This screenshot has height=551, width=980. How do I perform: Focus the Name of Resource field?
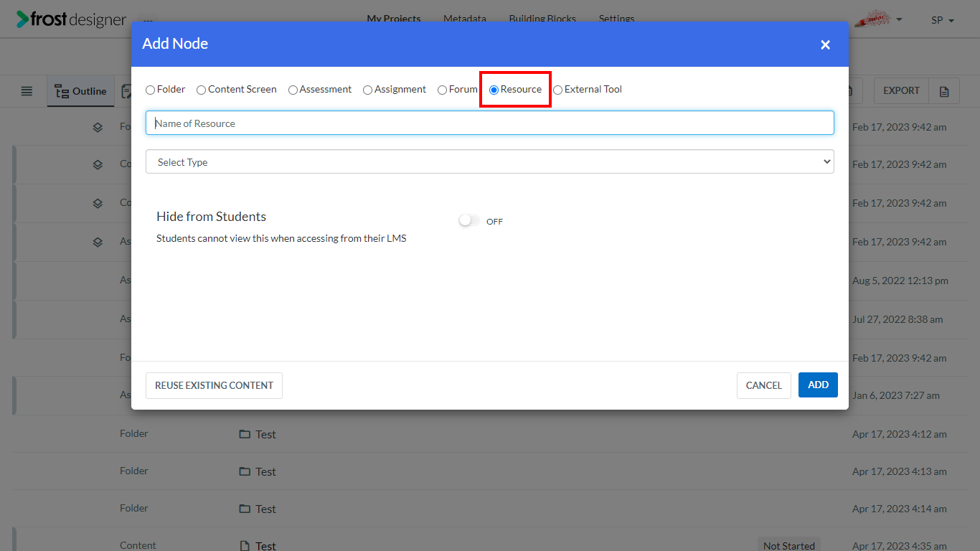click(x=489, y=123)
